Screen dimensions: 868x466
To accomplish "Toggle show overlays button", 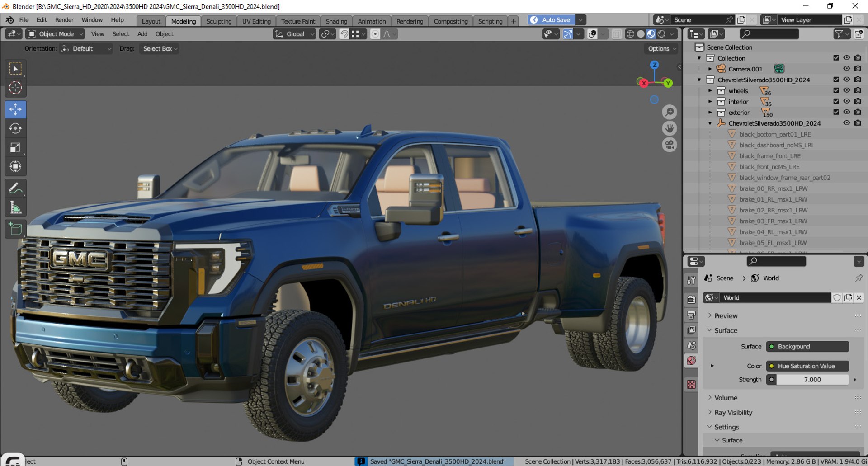I will 592,34.
